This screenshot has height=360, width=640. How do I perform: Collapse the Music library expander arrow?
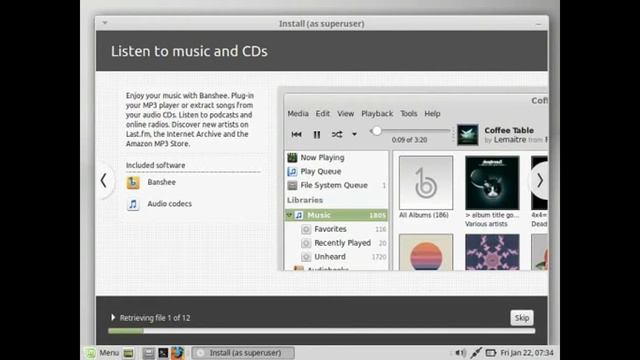coord(289,215)
